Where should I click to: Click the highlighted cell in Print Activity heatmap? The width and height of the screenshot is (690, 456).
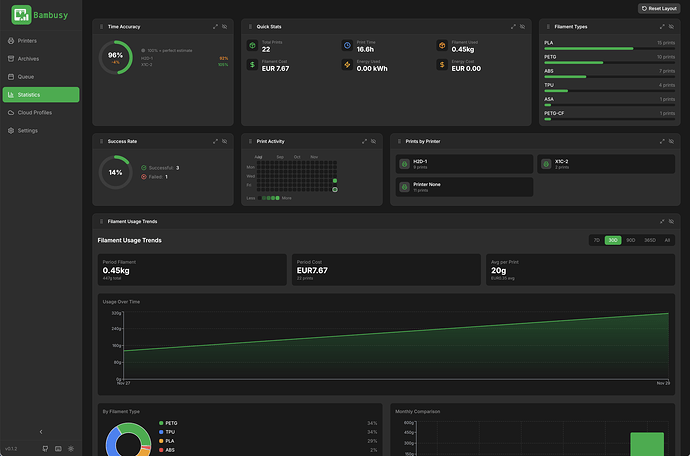point(335,190)
